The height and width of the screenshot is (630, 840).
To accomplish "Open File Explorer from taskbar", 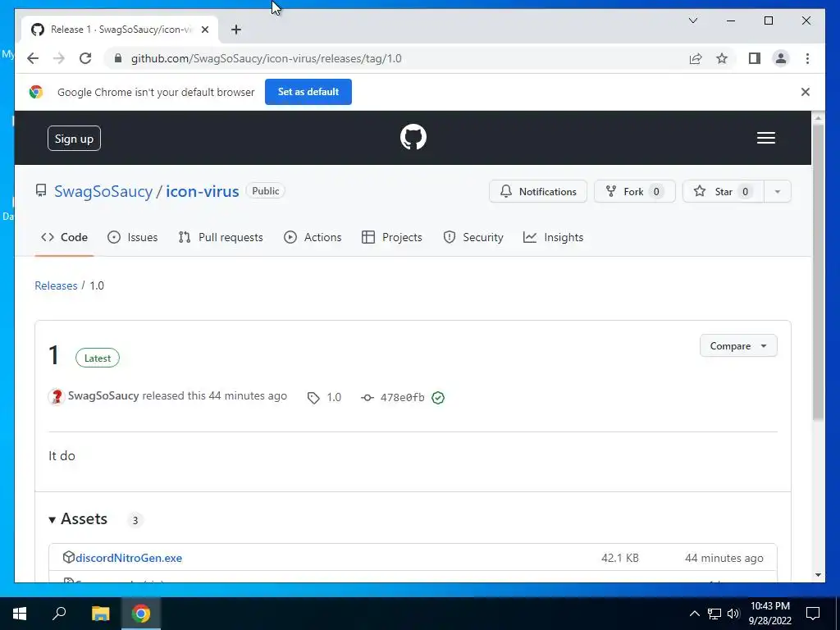I will (100, 614).
